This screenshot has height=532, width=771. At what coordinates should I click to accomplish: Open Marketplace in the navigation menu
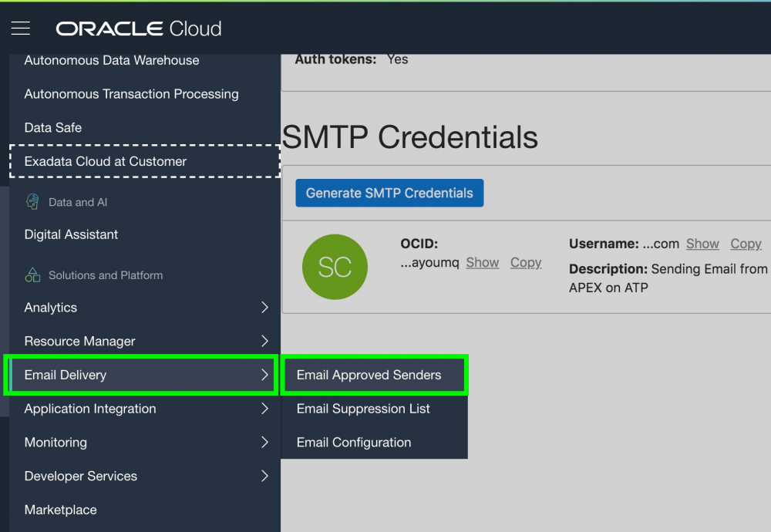pos(61,510)
